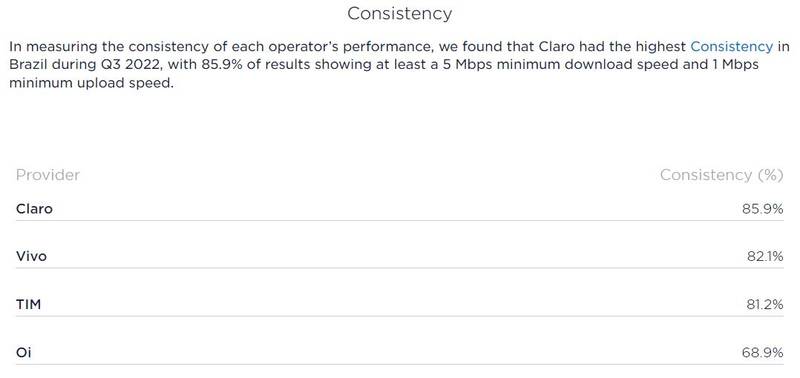Click the 68.9% consistency value
The height and width of the screenshot is (378, 800).
[x=763, y=352]
